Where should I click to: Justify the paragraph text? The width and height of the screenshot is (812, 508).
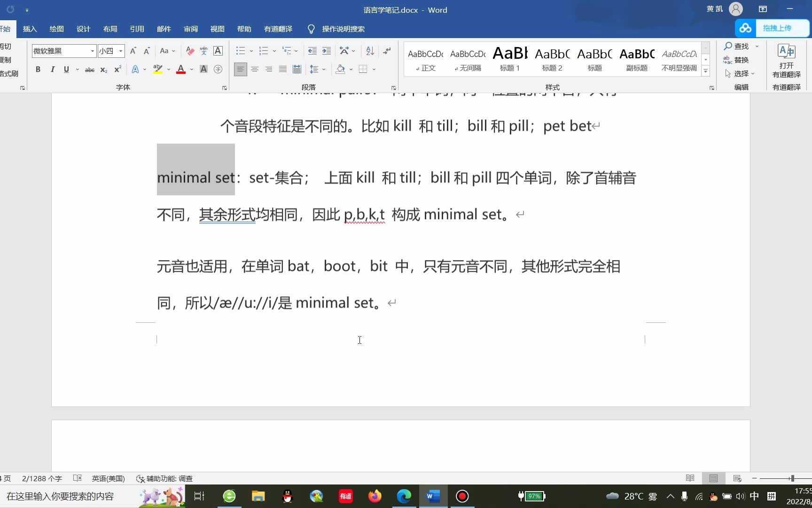tap(283, 69)
